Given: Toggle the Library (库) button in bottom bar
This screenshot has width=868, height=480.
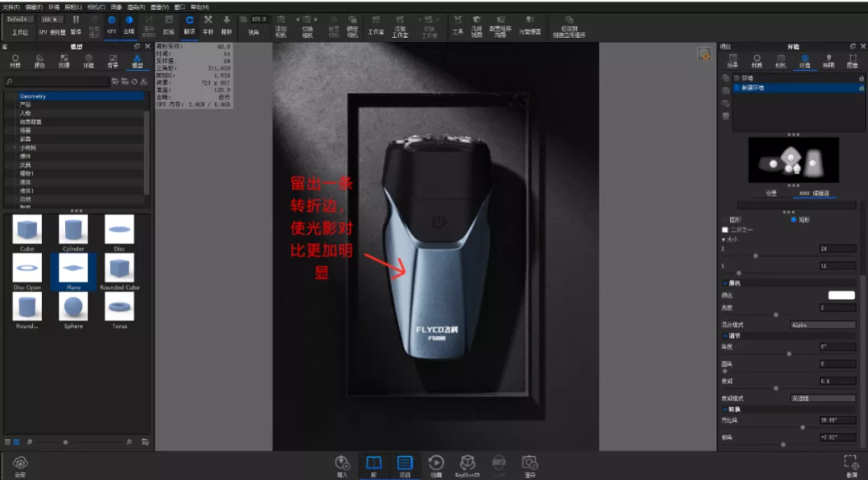Looking at the screenshot, I should tap(373, 466).
